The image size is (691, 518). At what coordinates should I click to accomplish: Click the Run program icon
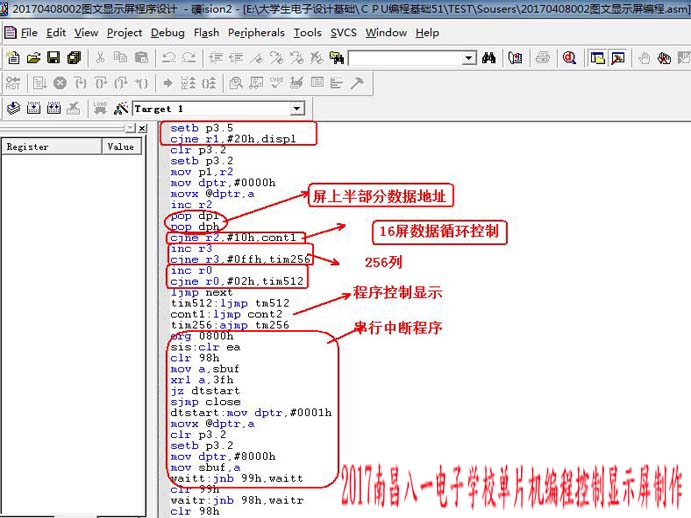(40, 83)
